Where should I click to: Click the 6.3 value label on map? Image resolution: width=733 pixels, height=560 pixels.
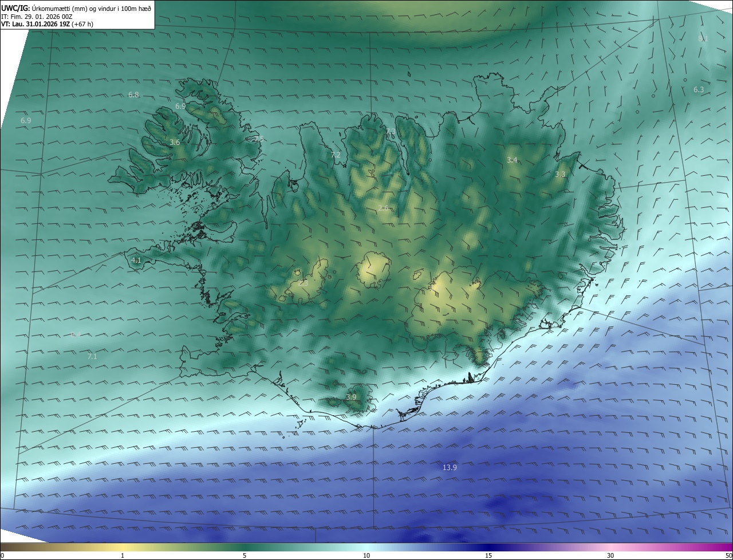699,89
